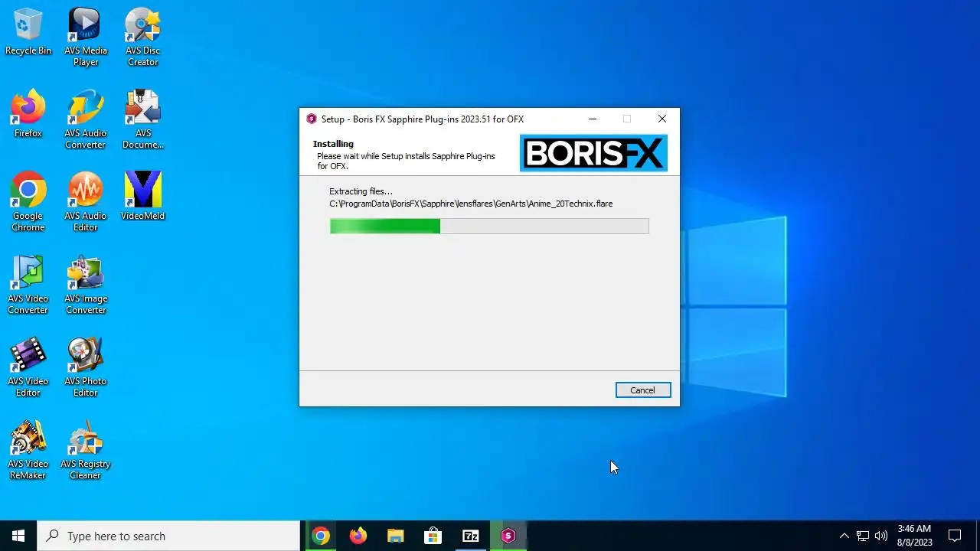The image size is (980, 551).
Task: Open AVS Video ReMaker shortcut
Action: tap(28, 450)
